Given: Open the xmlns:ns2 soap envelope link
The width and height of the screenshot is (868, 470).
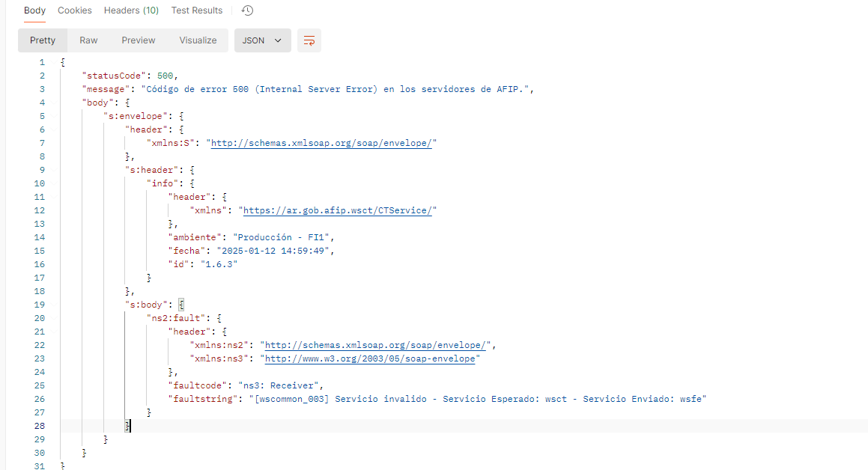Looking at the screenshot, I should (x=377, y=345).
